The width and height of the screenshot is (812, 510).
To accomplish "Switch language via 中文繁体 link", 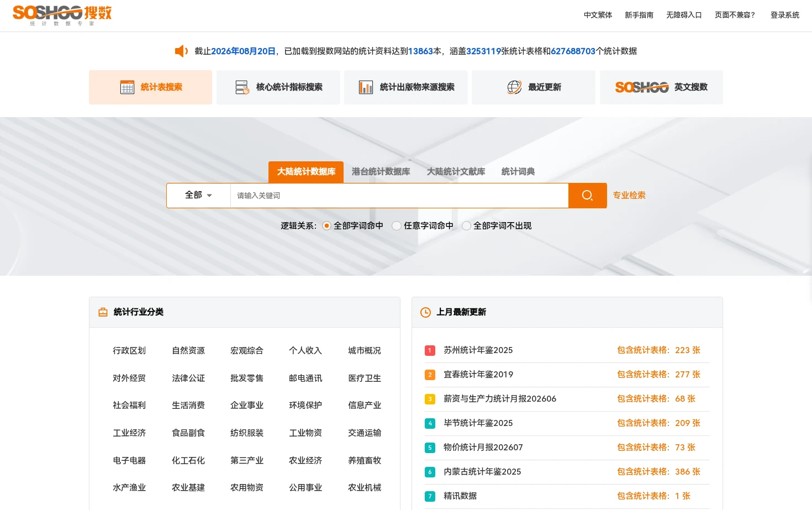I will [598, 15].
